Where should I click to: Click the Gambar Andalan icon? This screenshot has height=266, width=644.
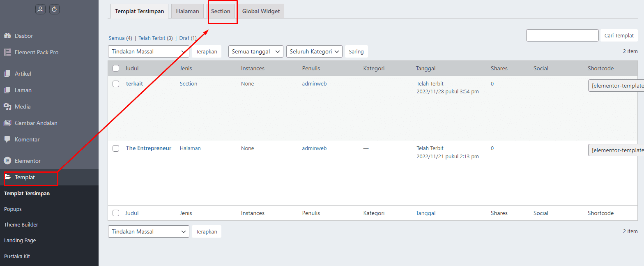[x=7, y=123]
